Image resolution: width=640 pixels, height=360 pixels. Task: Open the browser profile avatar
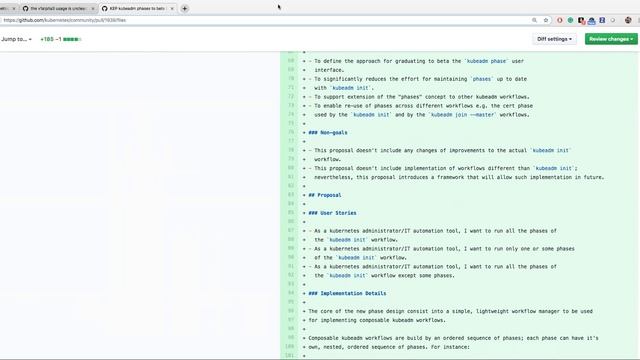[x=628, y=20]
